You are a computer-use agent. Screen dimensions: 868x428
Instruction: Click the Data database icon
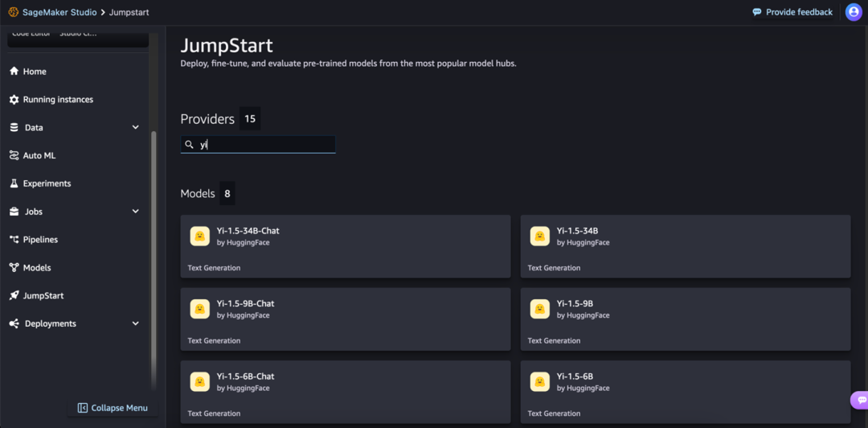pyautogui.click(x=14, y=127)
